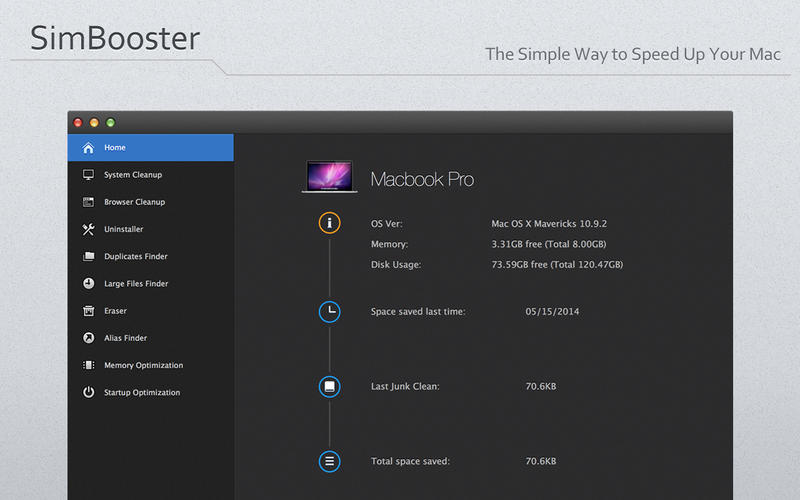The width and height of the screenshot is (800, 500).
Task: Click the Macbook Pro title text
Action: coord(422,179)
